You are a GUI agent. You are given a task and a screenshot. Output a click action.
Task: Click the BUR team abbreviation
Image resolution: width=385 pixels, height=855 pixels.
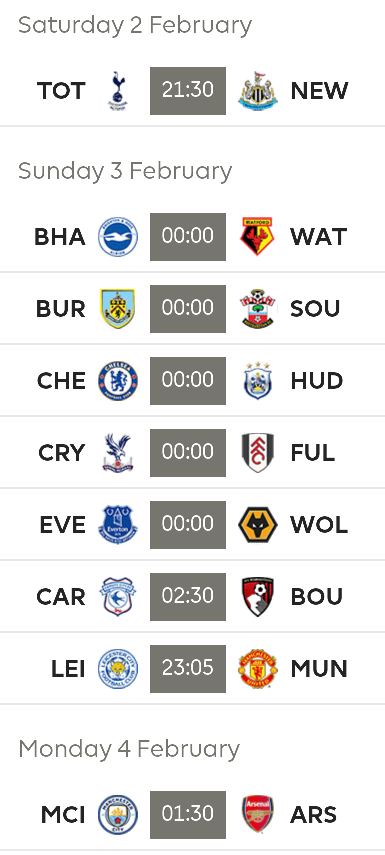[x=61, y=309]
